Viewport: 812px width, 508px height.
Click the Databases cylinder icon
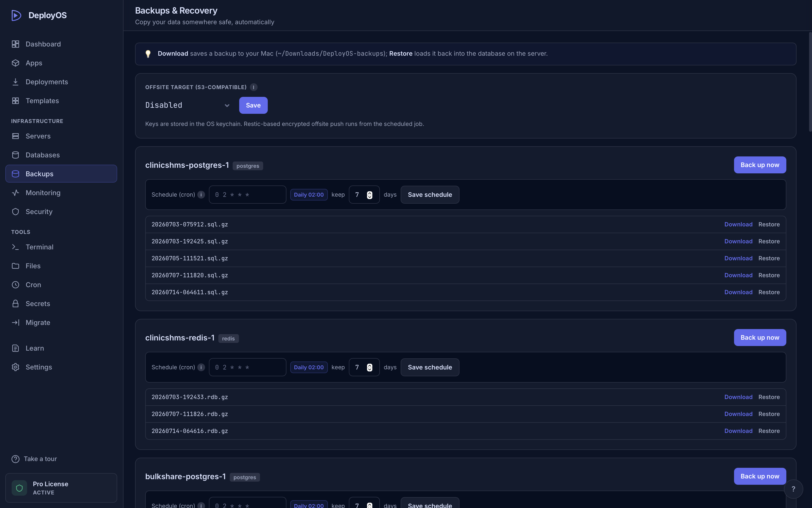pyautogui.click(x=15, y=155)
